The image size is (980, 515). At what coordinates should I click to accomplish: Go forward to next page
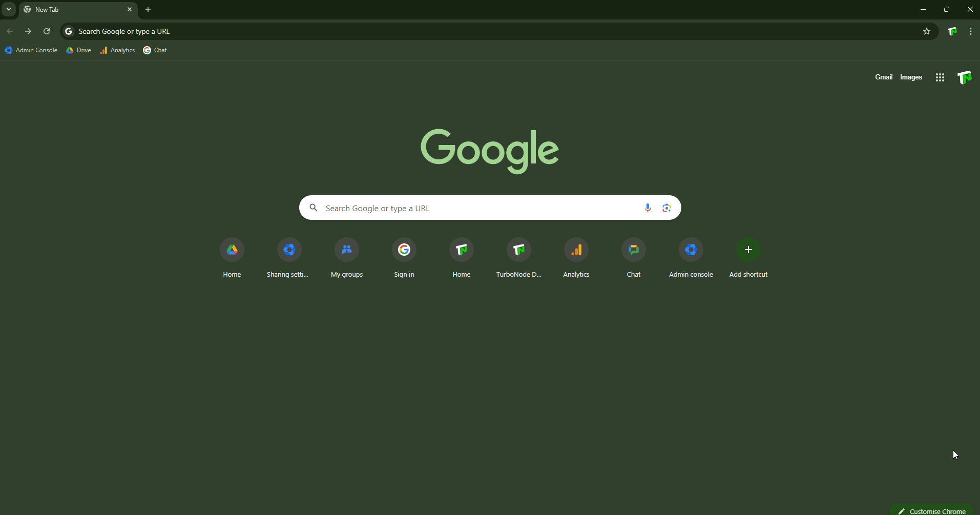[28, 31]
